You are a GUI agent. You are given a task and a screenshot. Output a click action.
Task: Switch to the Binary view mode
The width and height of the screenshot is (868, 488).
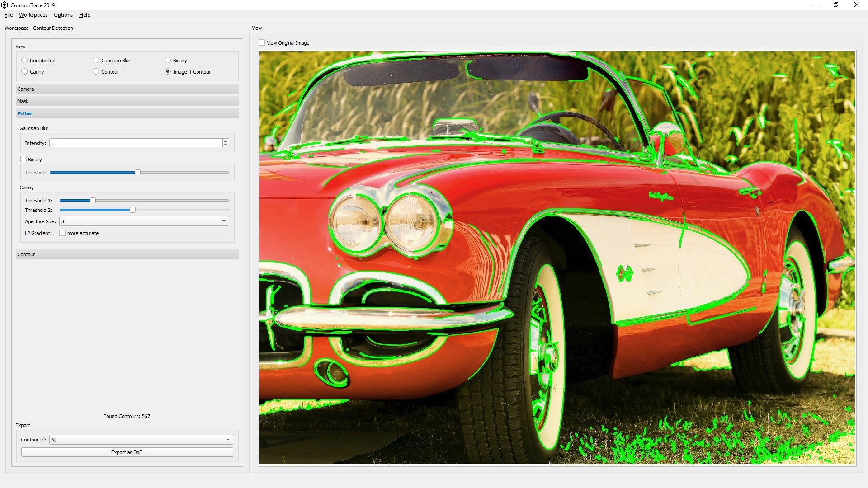167,60
